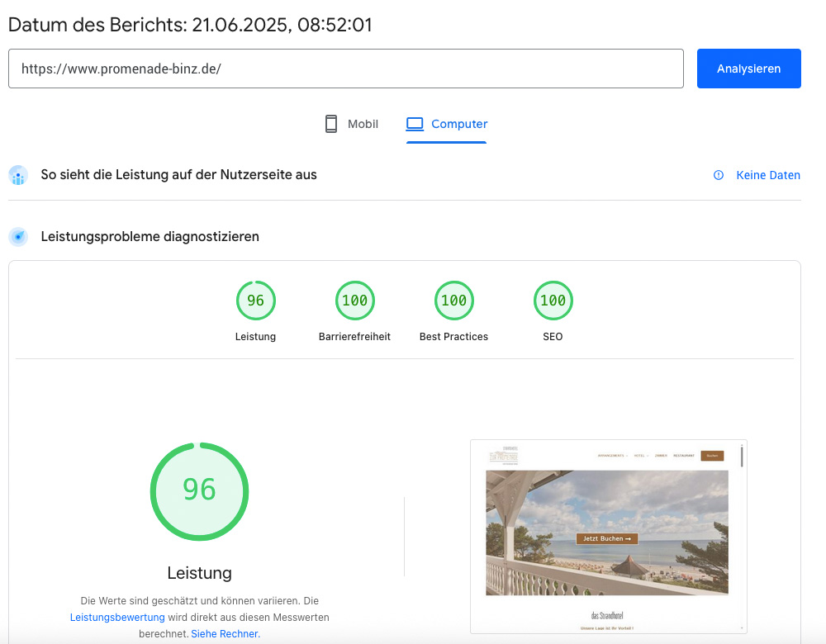The height and width of the screenshot is (644, 826).
Task: Jump to Barrierefreiheit via its 100 gauge
Action: point(354,301)
